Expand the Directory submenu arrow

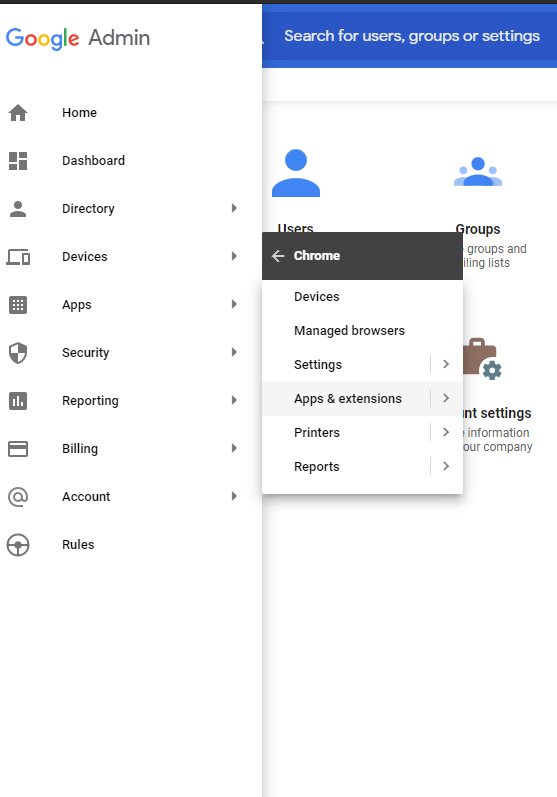[x=234, y=208]
